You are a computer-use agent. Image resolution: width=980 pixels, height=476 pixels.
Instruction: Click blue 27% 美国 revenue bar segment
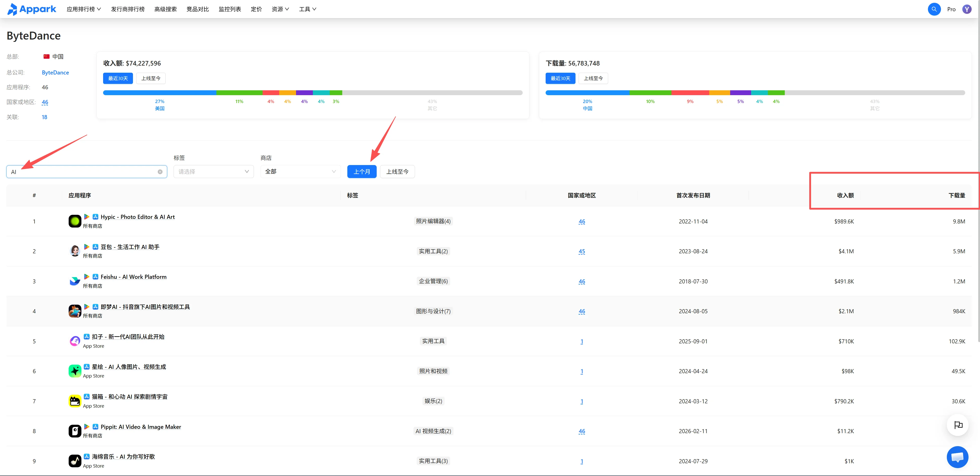coord(160,93)
